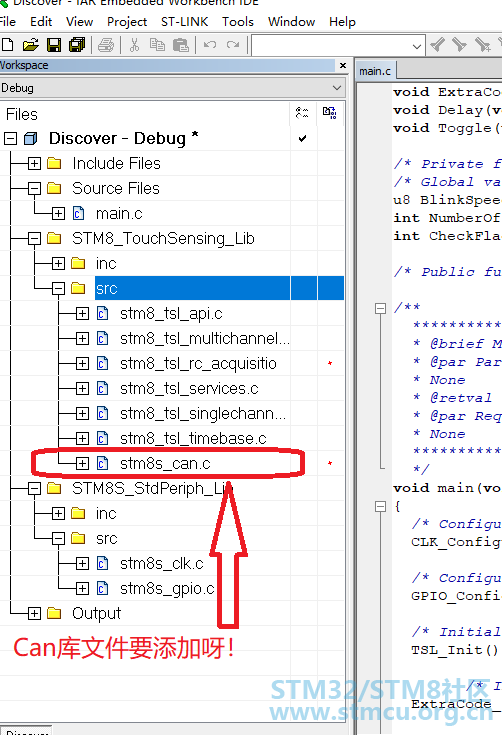Click the Save toolbar icon
This screenshot has height=735, width=502.
pos(54,45)
